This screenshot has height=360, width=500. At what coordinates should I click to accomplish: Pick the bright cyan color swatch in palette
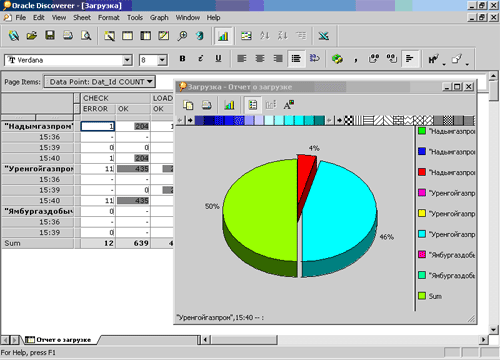(x=299, y=120)
